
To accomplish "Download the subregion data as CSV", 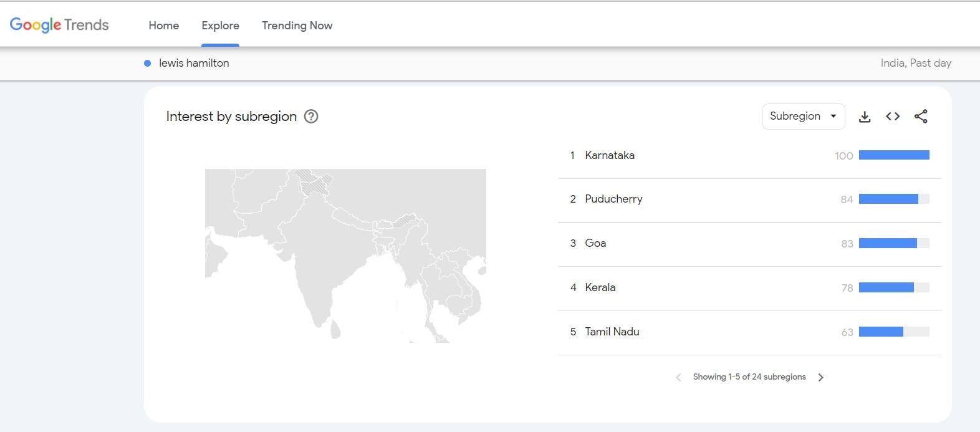I will (x=864, y=117).
